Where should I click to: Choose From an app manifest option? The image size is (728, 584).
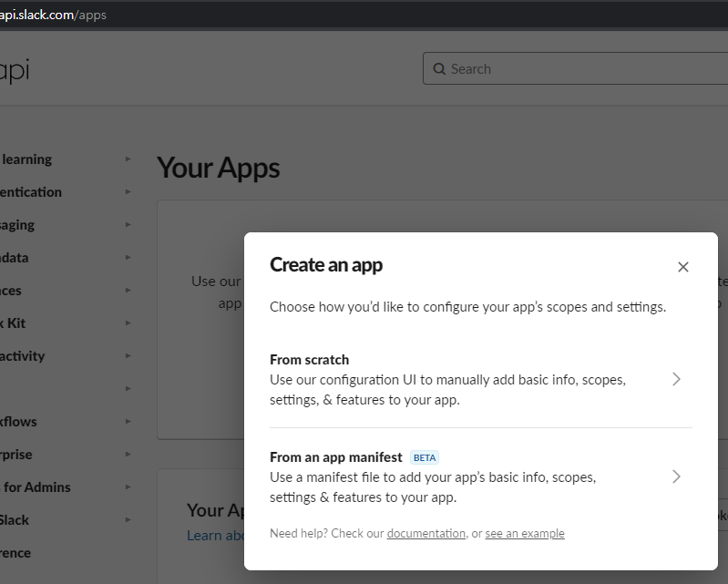pos(481,476)
